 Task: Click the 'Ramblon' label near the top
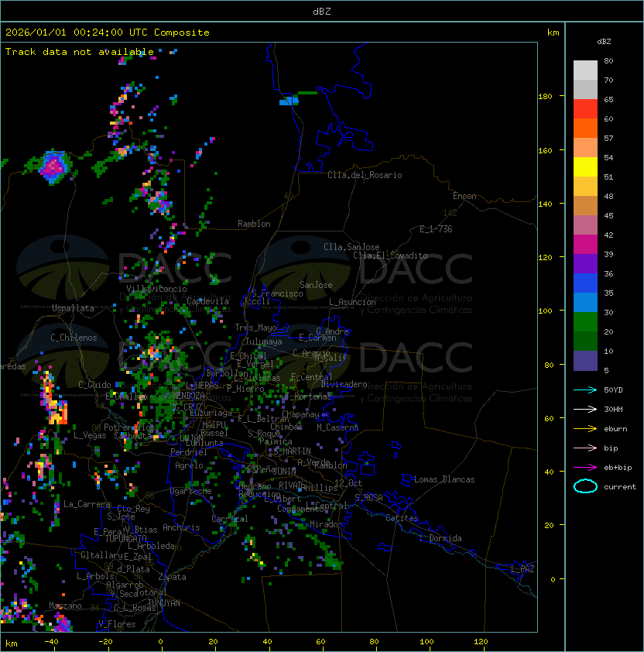point(254,224)
